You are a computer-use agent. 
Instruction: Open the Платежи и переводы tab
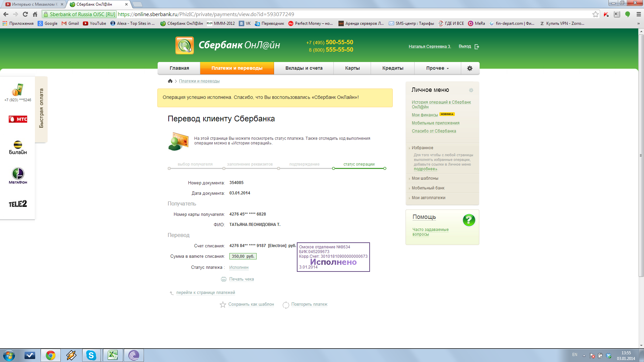coord(237,68)
